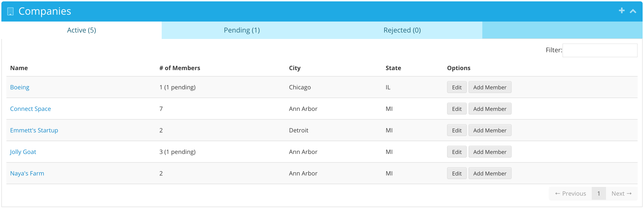Edit the Naya's Farm company
The width and height of the screenshot is (644, 208).
[x=456, y=173]
